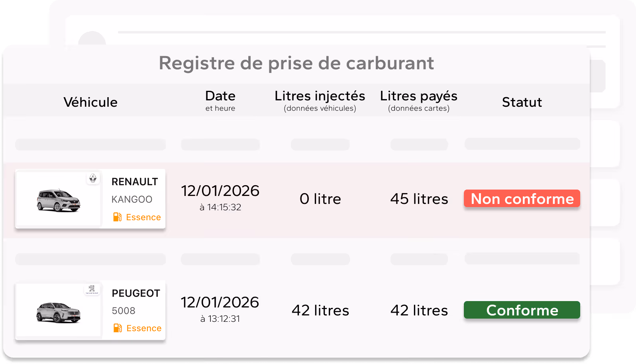Sort by the Véhicule column header
This screenshot has height=364, width=636.
pyautogui.click(x=90, y=102)
